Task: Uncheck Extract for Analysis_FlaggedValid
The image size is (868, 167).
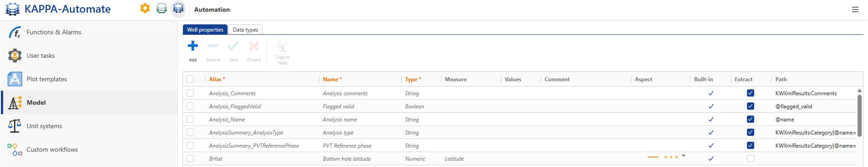Action: click(751, 106)
